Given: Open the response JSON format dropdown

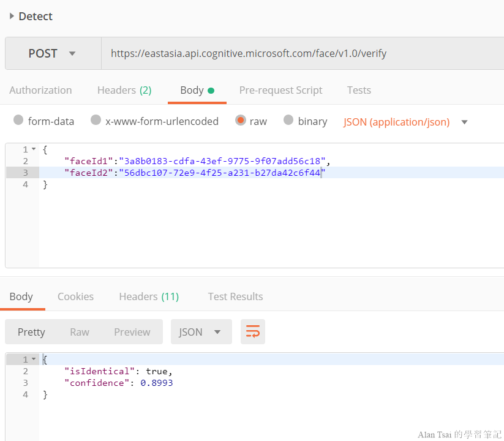Looking at the screenshot, I should [x=201, y=332].
